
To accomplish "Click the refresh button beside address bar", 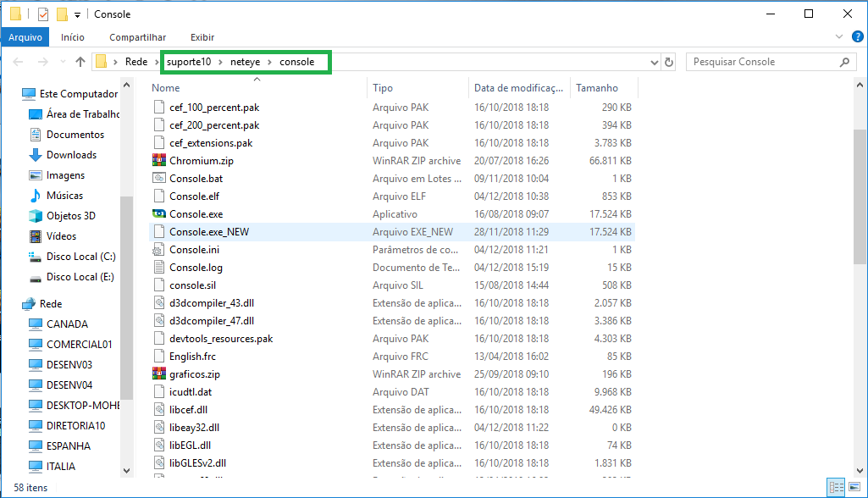I will coord(669,62).
